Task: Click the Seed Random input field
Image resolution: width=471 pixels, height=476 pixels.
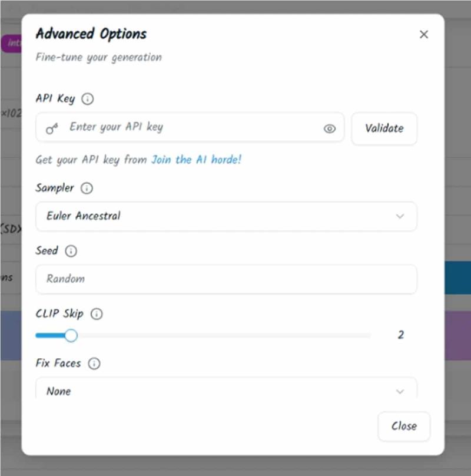Action: tap(226, 279)
